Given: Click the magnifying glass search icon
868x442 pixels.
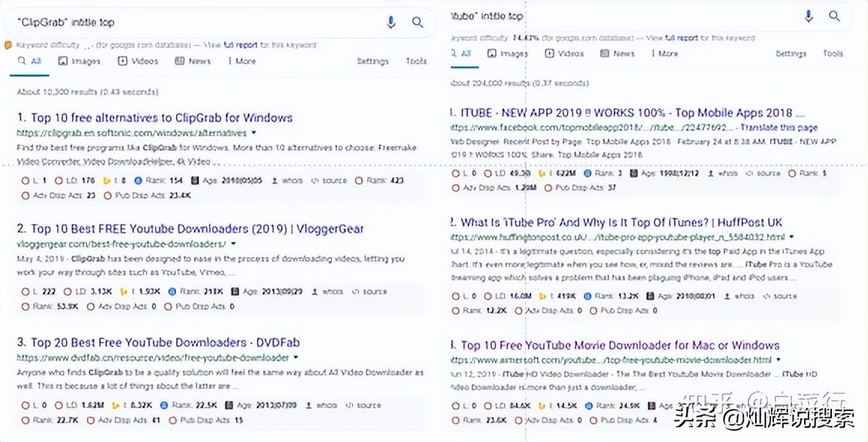Looking at the screenshot, I should tap(417, 22).
